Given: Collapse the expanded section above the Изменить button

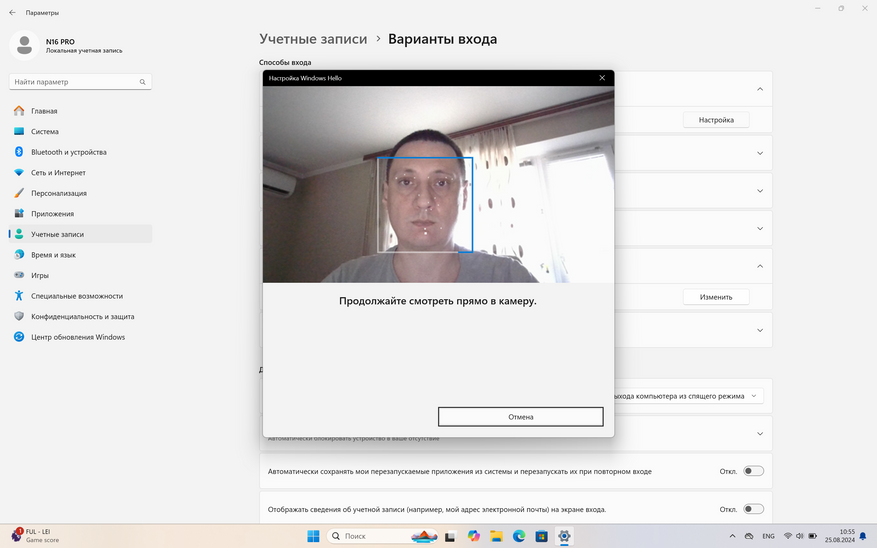Looking at the screenshot, I should click(759, 266).
